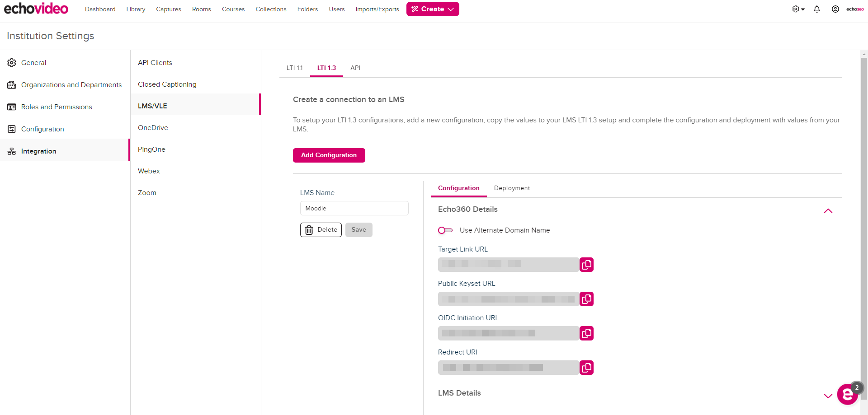Collapse the Echo360 Details section
This screenshot has width=868, height=415.
click(828, 211)
